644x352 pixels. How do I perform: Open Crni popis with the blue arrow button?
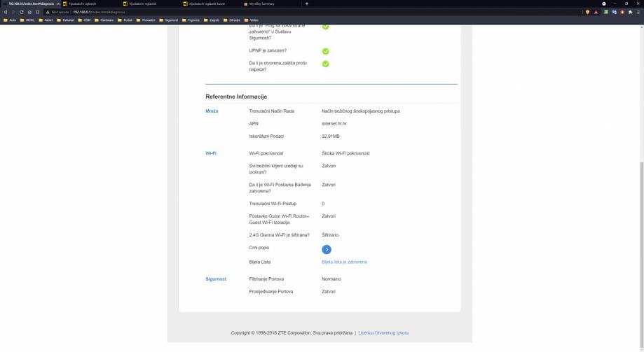[327, 249]
